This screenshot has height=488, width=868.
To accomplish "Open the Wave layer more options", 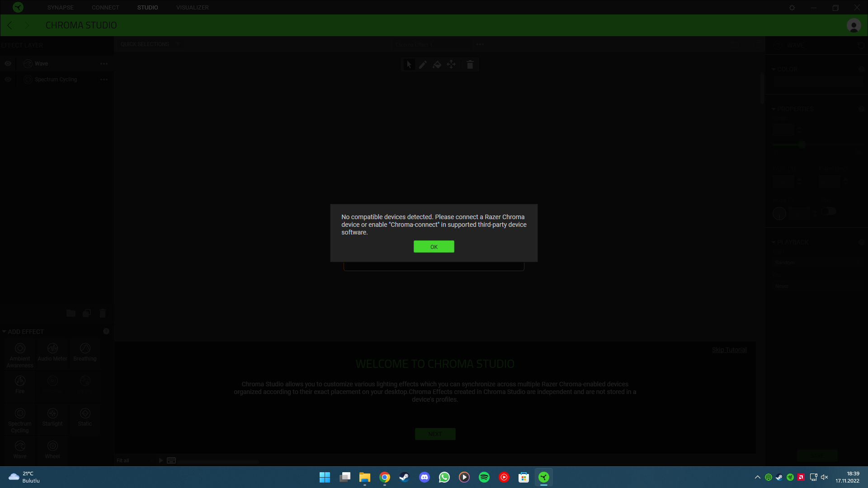I will (x=104, y=64).
